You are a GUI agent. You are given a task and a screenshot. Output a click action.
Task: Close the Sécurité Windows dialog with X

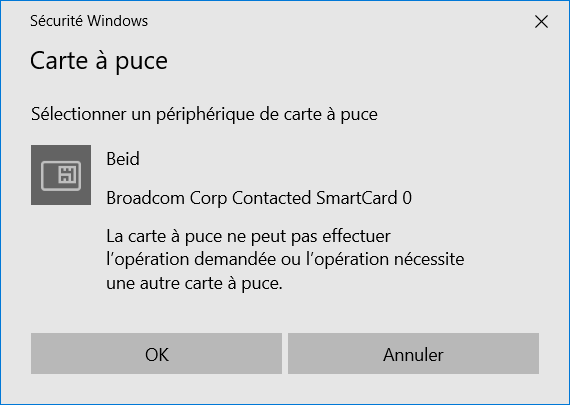tap(541, 21)
